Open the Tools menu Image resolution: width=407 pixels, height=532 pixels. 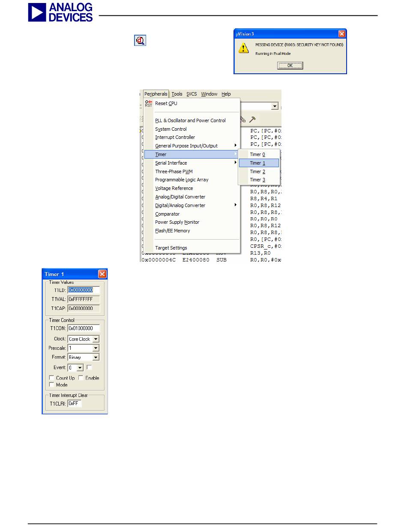click(x=177, y=94)
